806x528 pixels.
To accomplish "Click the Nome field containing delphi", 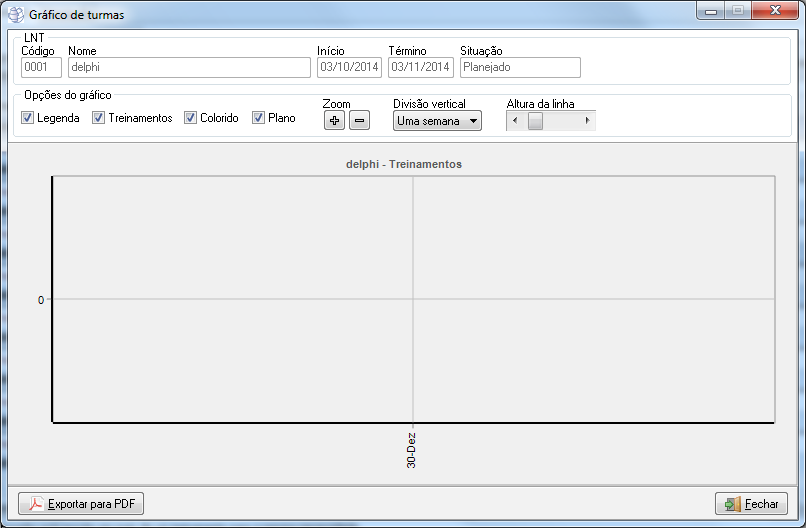I will (189, 67).
